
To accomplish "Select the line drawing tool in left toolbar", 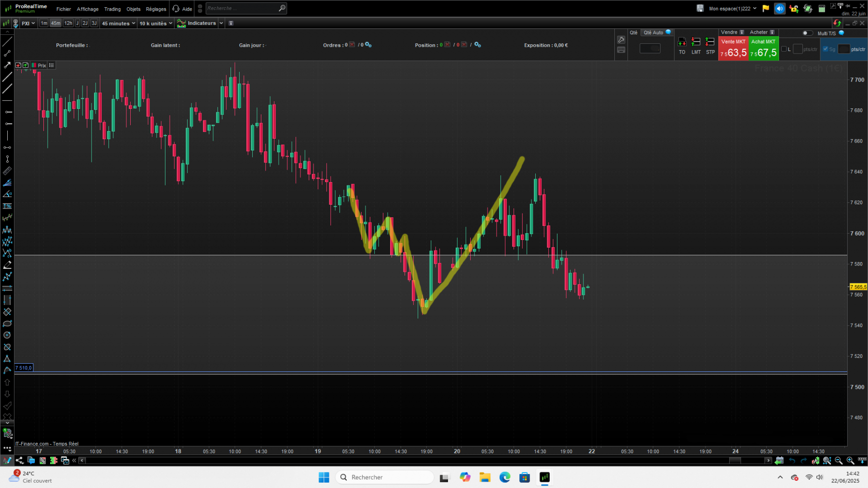I will tap(7, 42).
